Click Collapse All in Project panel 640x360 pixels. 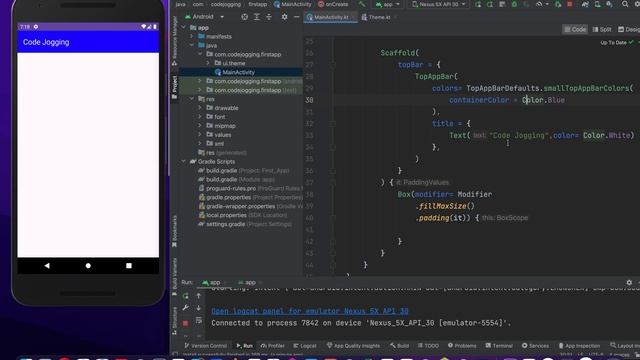pos(269,17)
